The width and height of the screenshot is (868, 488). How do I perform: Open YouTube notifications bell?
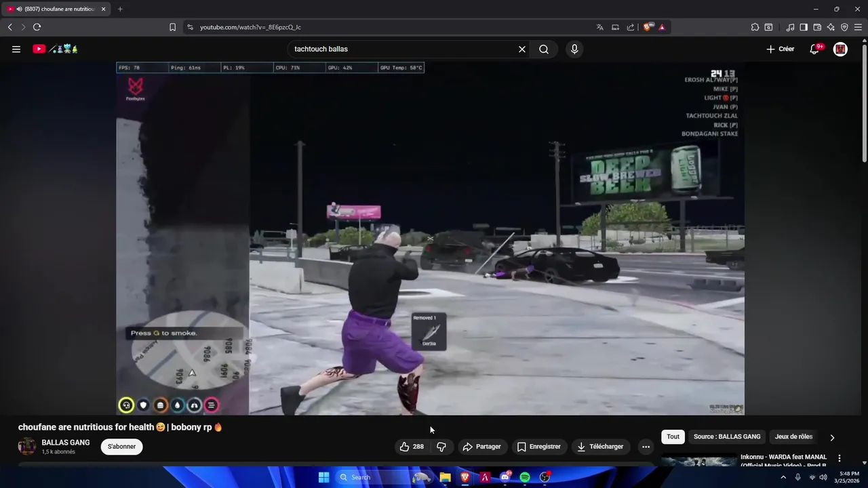[x=815, y=49]
